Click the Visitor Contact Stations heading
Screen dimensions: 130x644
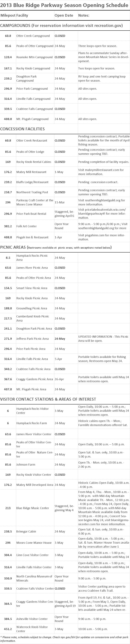click(x=48, y=399)
